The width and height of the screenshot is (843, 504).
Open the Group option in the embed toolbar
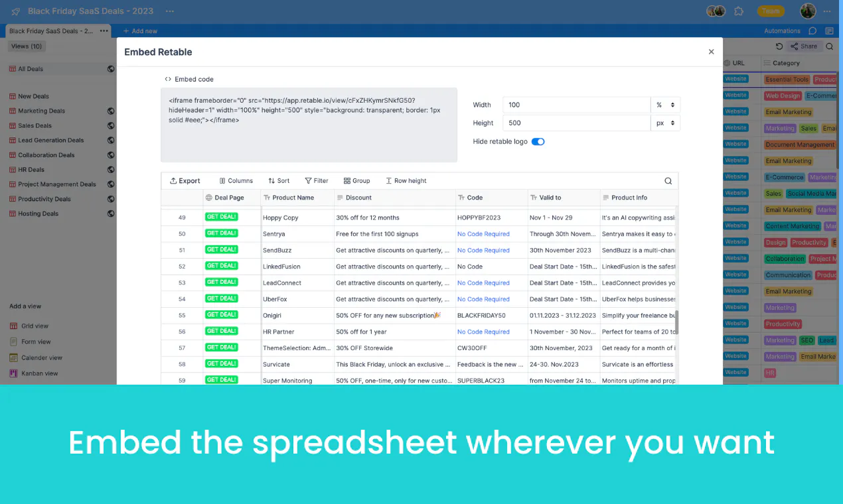pos(357,180)
